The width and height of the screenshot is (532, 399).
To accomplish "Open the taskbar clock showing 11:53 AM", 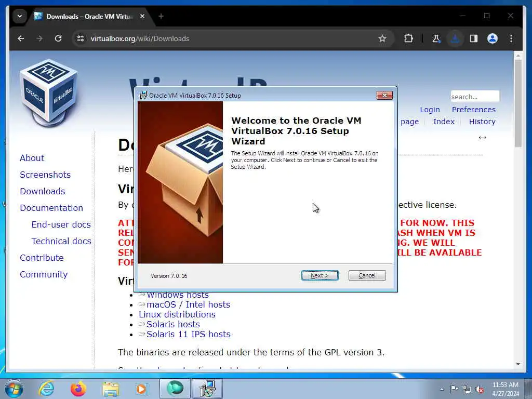I will 506,389.
